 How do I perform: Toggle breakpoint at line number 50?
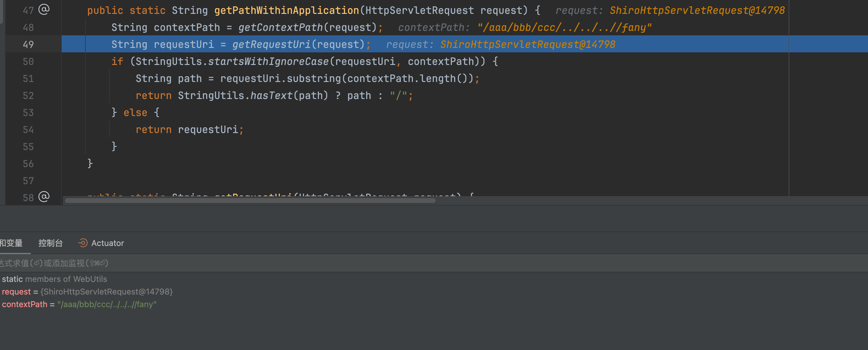point(28,62)
